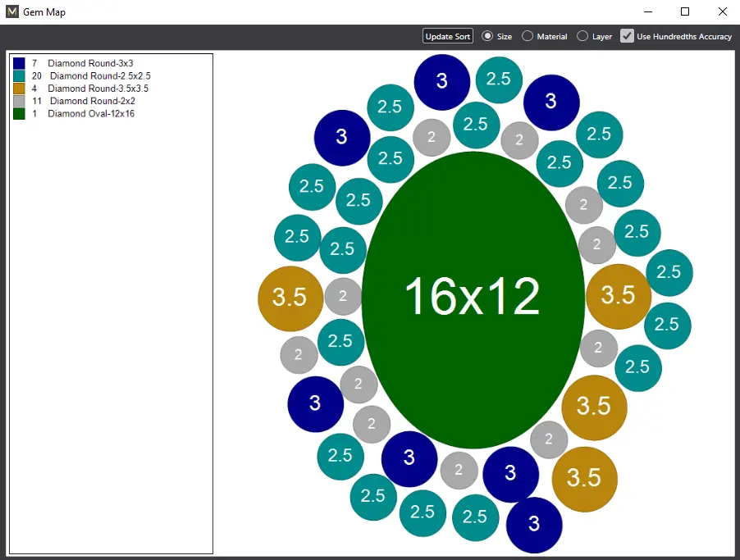This screenshot has width=740, height=560.
Task: Click the green Diamond Oval-12x16 legend swatch
Action: 19,114
